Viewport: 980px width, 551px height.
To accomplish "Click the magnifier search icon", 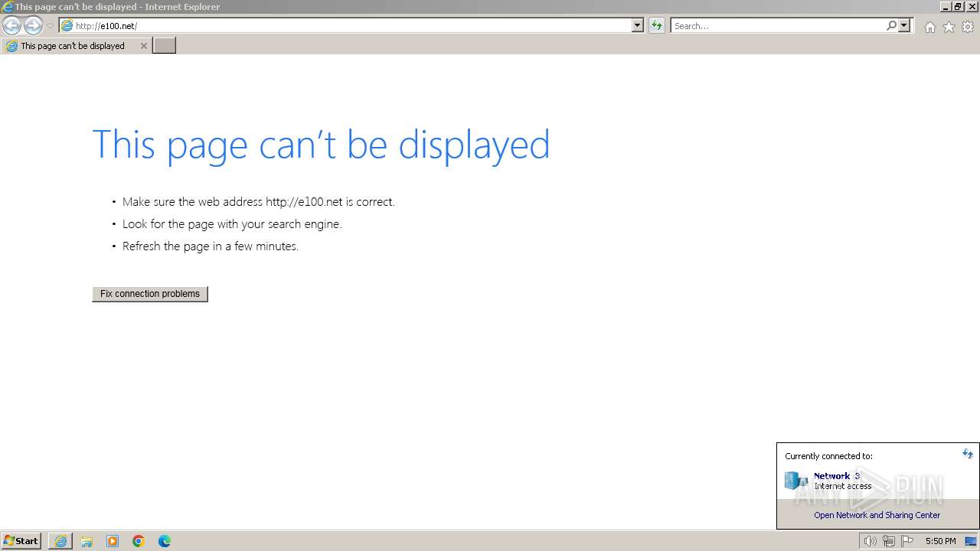I will [891, 26].
